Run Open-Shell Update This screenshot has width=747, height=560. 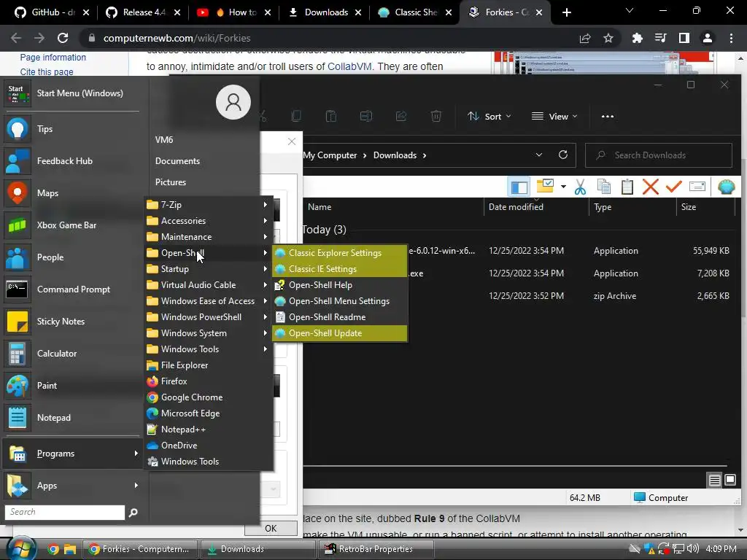click(x=340, y=333)
